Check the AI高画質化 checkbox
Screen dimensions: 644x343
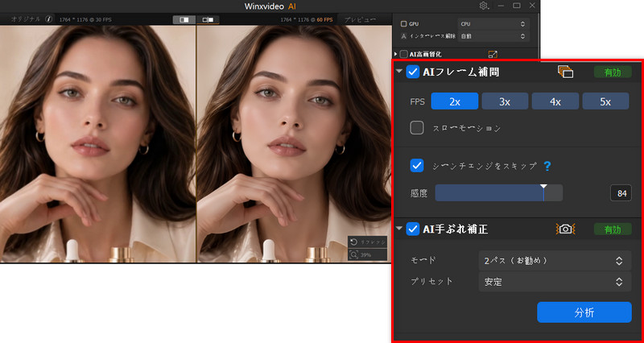click(x=404, y=54)
